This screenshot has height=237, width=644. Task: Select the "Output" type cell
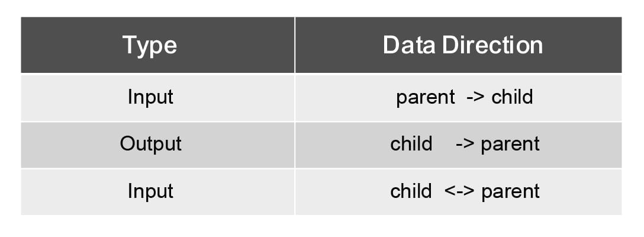[x=150, y=144]
